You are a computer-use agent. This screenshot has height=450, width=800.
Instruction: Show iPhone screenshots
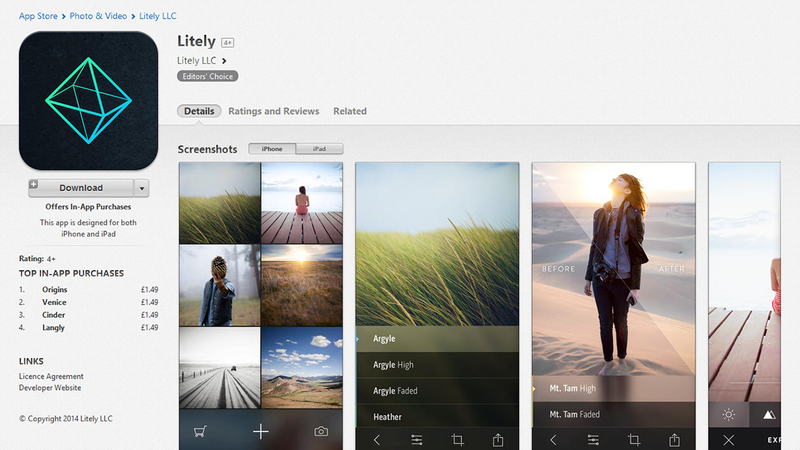point(272,149)
